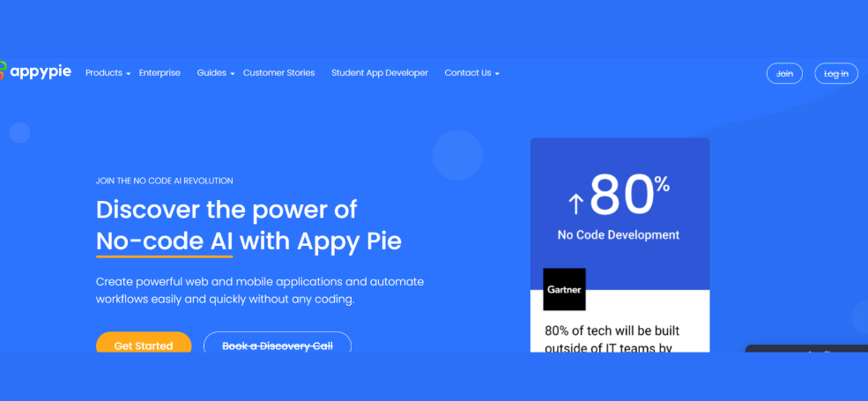
Task: Click the Log in button
Action: point(836,74)
